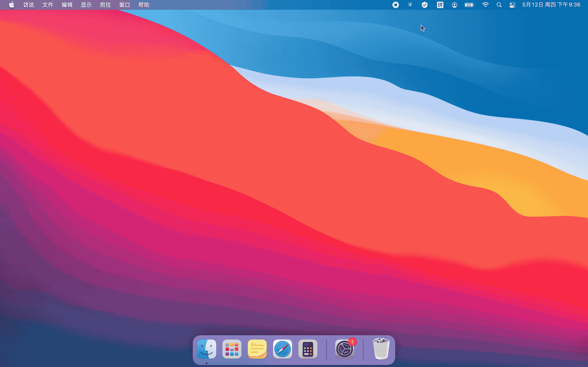Click the user account icon in menu bar

pyautogui.click(x=454, y=5)
